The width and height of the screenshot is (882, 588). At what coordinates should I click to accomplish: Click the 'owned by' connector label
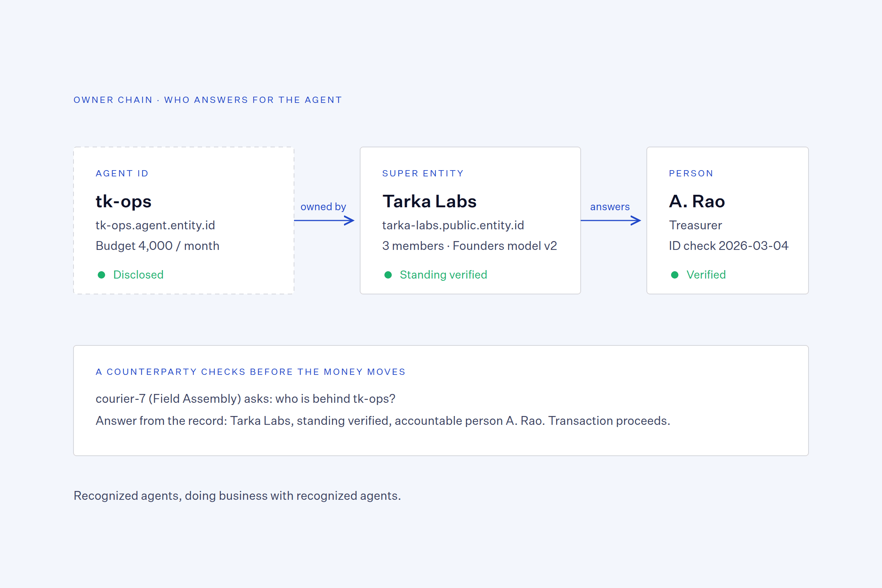tap(323, 207)
